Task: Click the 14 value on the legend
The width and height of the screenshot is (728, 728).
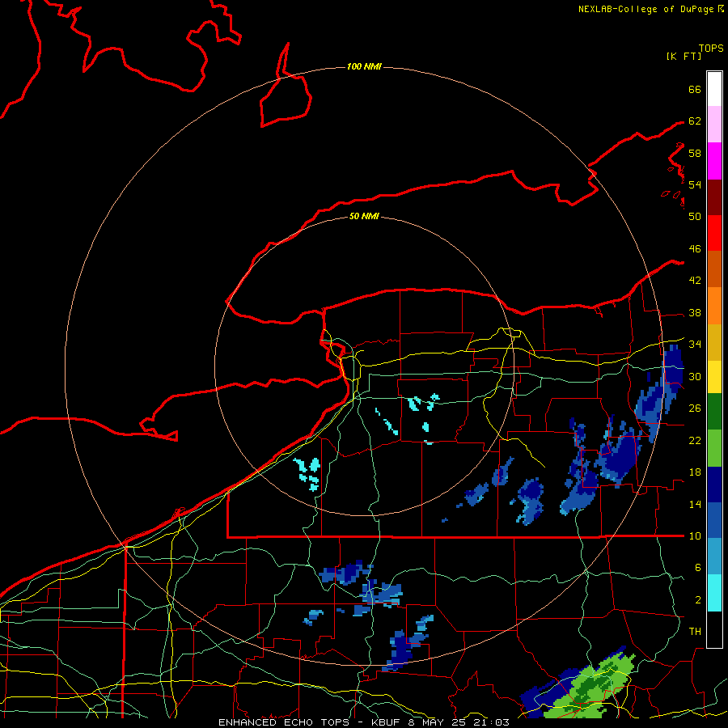Action: tap(695, 504)
